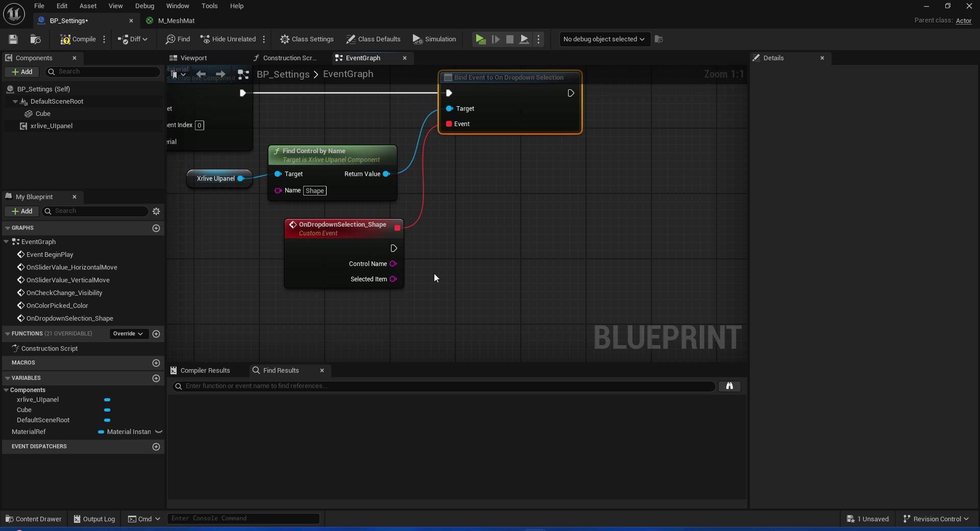Compile the blueprint
Image resolution: width=980 pixels, height=531 pixels.
[x=78, y=39]
